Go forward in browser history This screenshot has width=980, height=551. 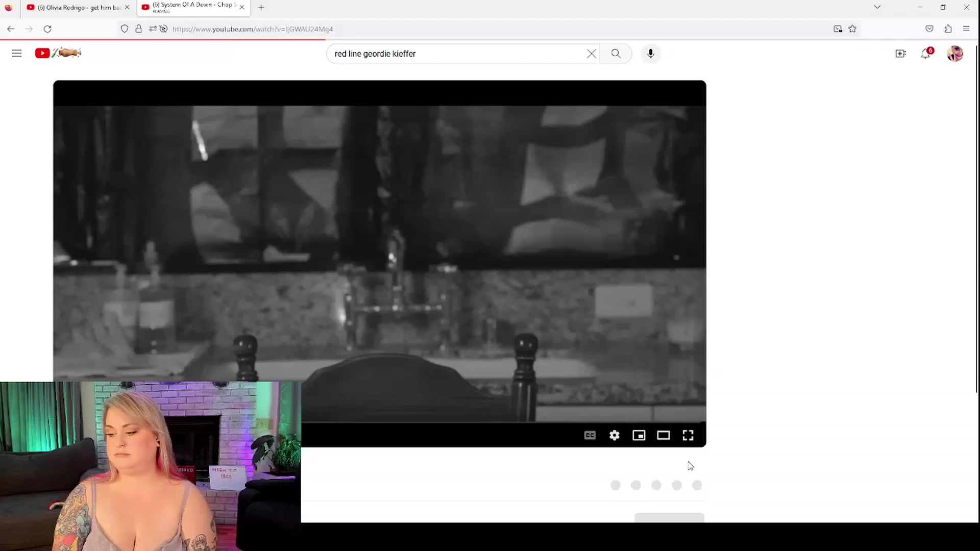tap(29, 29)
